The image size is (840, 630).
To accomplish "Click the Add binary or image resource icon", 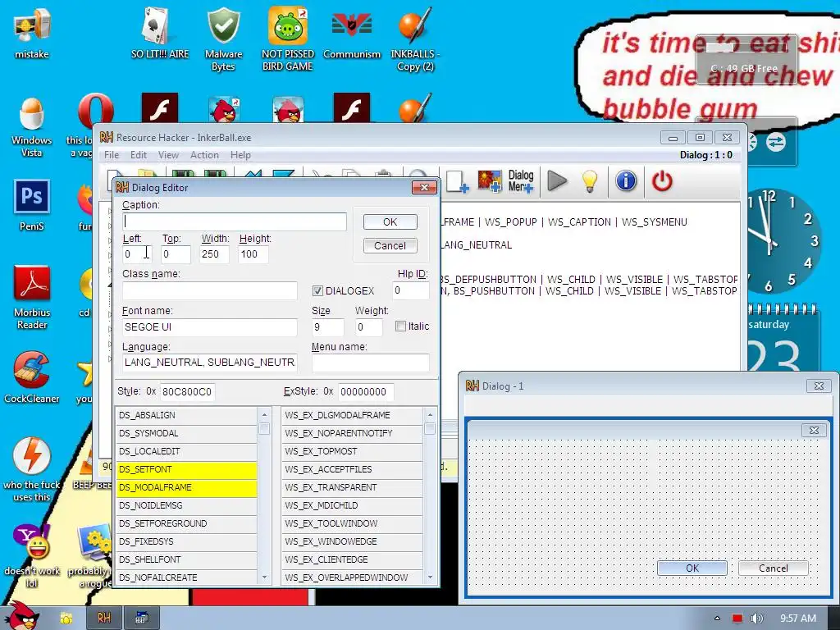I will pyautogui.click(x=490, y=181).
